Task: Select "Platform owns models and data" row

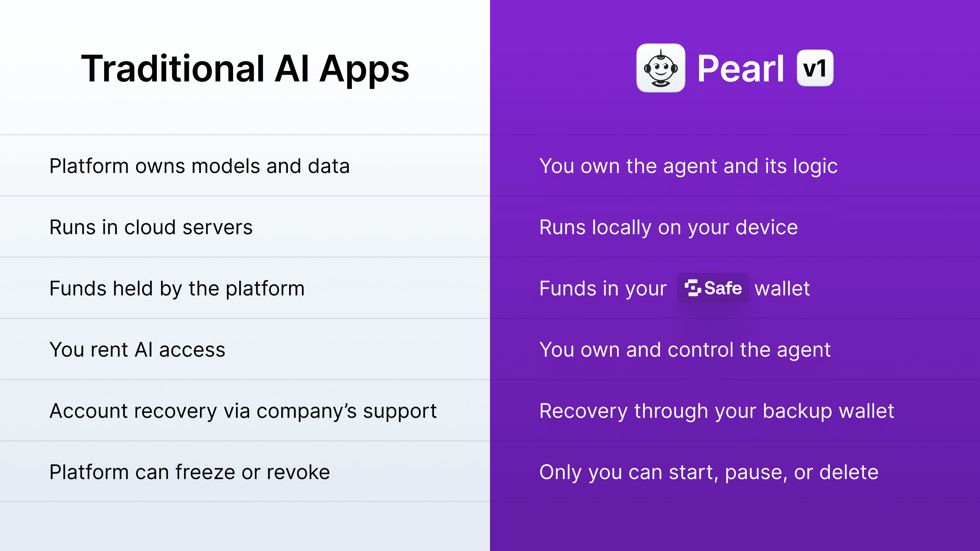Action: [199, 166]
